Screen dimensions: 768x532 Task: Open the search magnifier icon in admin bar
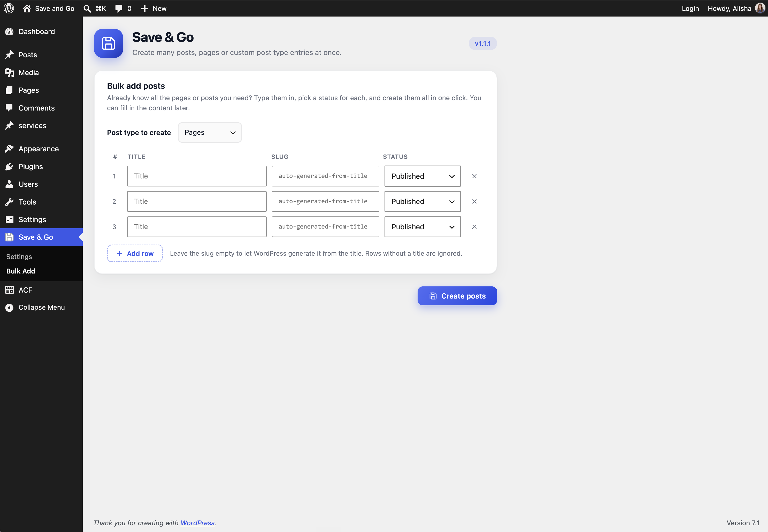point(87,8)
